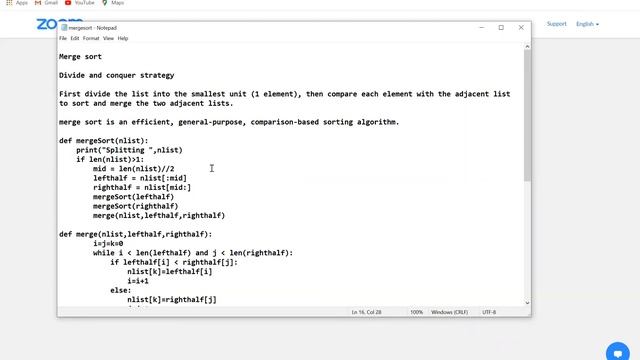Viewport: 640px width, 360px height.
Task: Click the vertical scrollbar thumb in Notepad
Action: (x=527, y=116)
